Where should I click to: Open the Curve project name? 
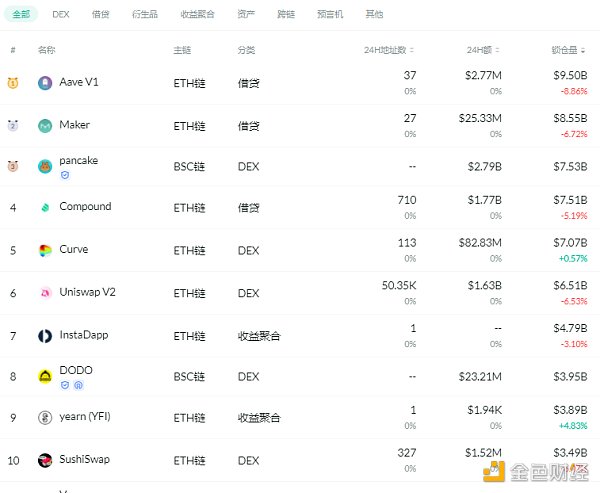pyautogui.click(x=74, y=250)
